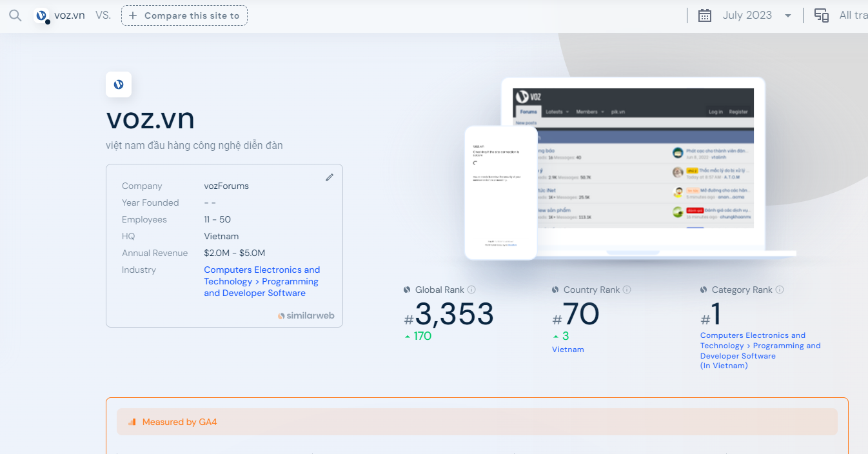Click Compare this site to button
The image size is (868, 454).
tap(184, 15)
